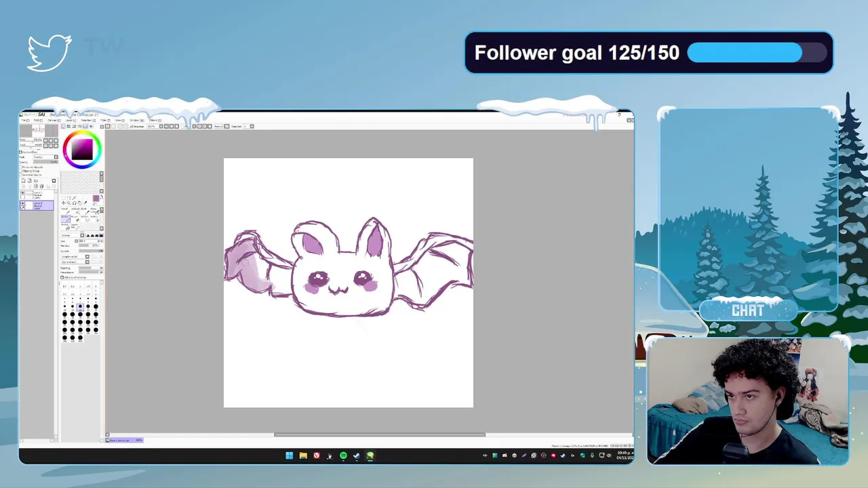Screen dimensions: 868x488
Task: Create a new linework layer
Action: pyautogui.click(x=29, y=180)
